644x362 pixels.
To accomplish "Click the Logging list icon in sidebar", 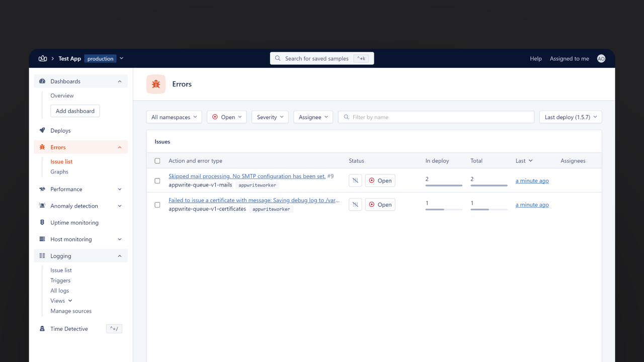I will [x=42, y=256].
